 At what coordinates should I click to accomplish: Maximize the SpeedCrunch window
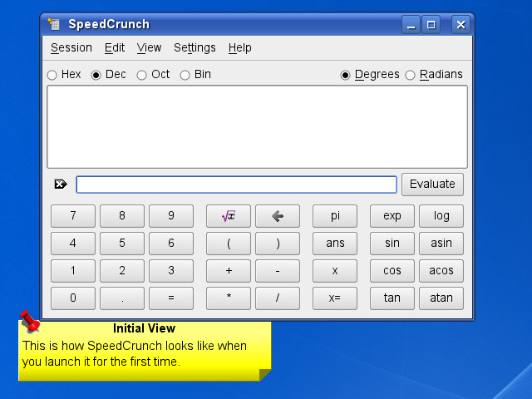(x=431, y=24)
